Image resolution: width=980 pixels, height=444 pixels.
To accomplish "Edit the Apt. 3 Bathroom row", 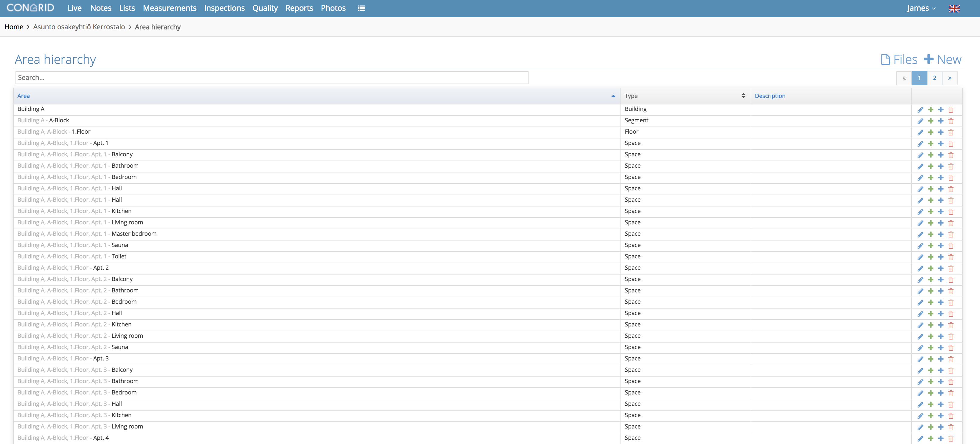I will pyautogui.click(x=920, y=382).
